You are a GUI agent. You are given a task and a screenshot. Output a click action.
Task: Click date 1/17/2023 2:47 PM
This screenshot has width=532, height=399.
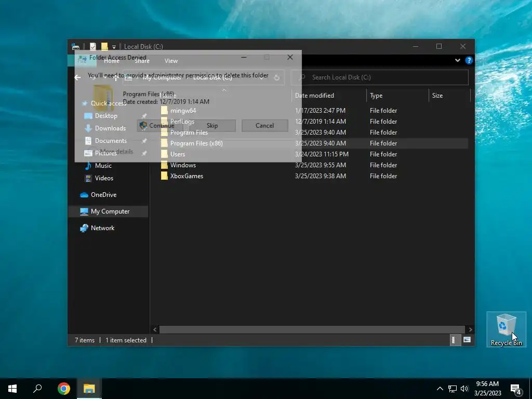point(320,111)
